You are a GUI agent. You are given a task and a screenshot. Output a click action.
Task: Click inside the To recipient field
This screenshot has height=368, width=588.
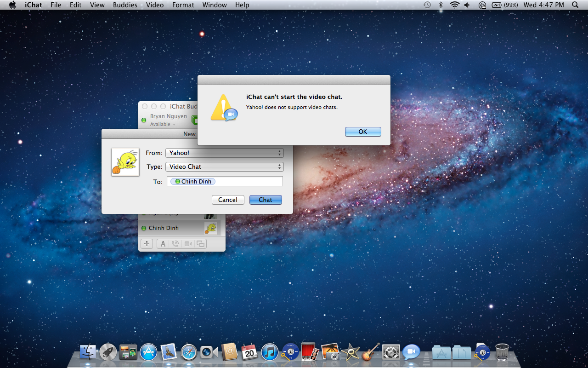225,181
